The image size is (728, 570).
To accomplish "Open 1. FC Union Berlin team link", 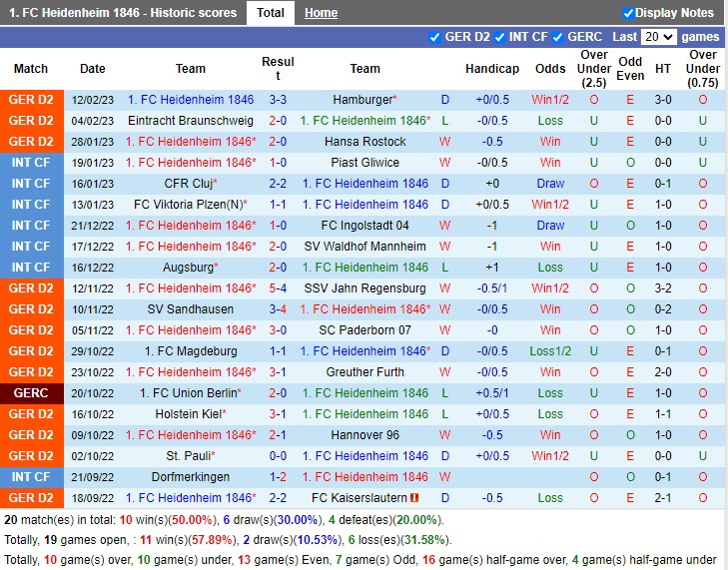I will coord(188,393).
